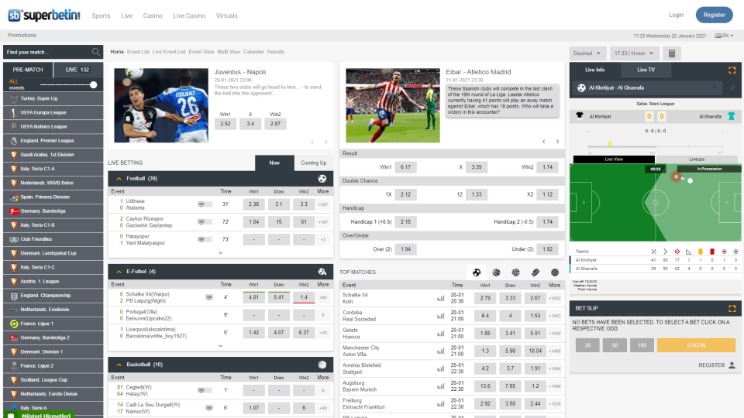Image resolution: width=744 pixels, height=418 pixels.
Task: Click the previous arrow on Juventus - Napoli card
Action: [x=312, y=142]
